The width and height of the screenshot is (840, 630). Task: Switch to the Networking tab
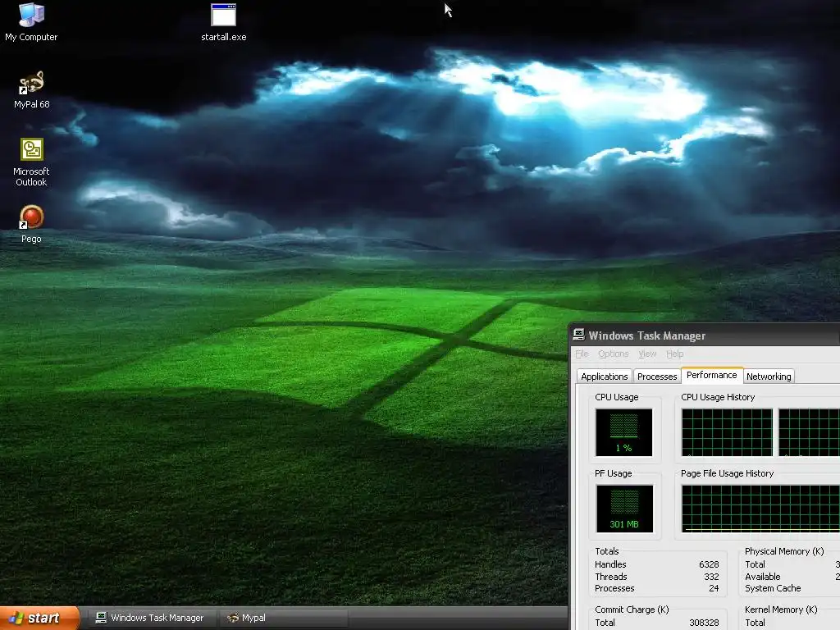point(769,376)
